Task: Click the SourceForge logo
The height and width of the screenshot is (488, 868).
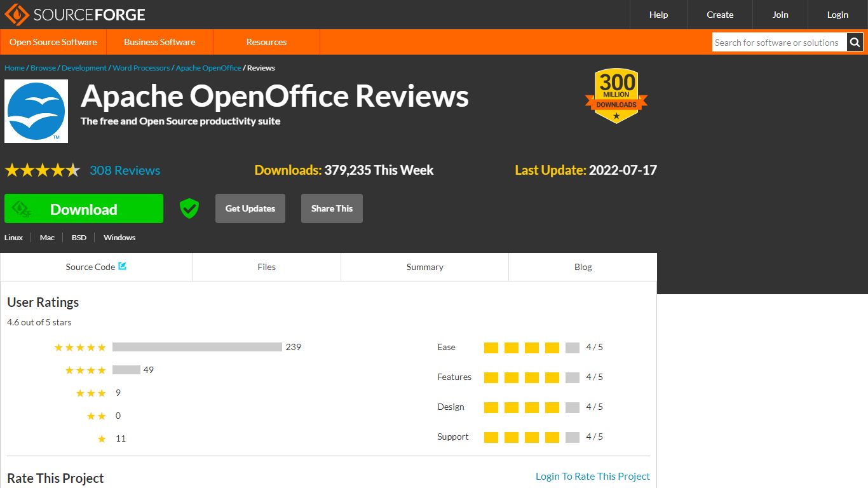Action: [75, 14]
